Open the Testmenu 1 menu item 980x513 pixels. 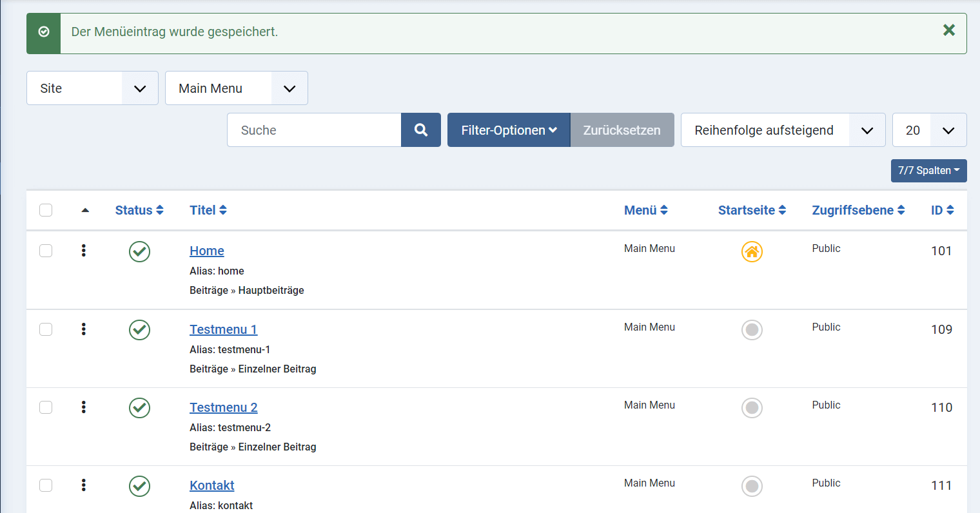223,329
